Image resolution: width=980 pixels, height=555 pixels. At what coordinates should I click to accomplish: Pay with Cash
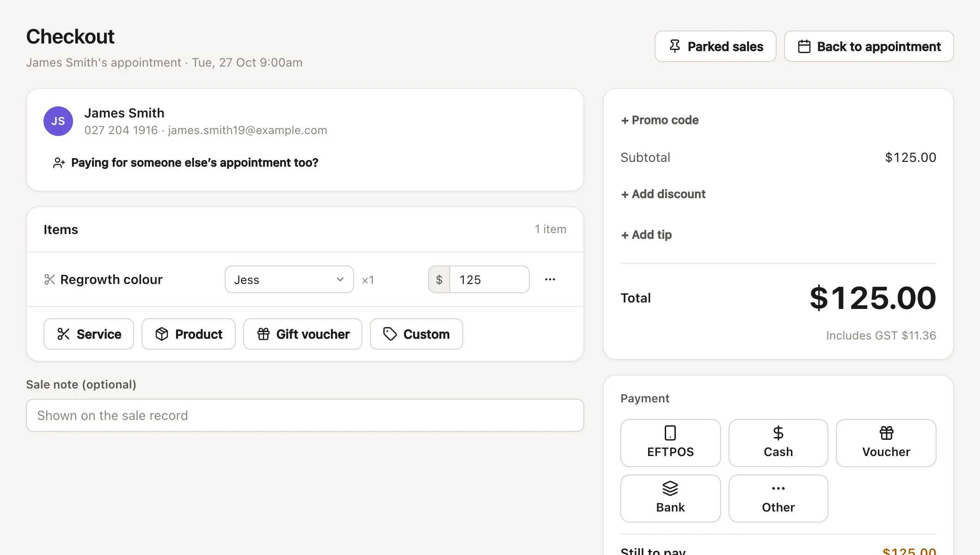(x=778, y=443)
